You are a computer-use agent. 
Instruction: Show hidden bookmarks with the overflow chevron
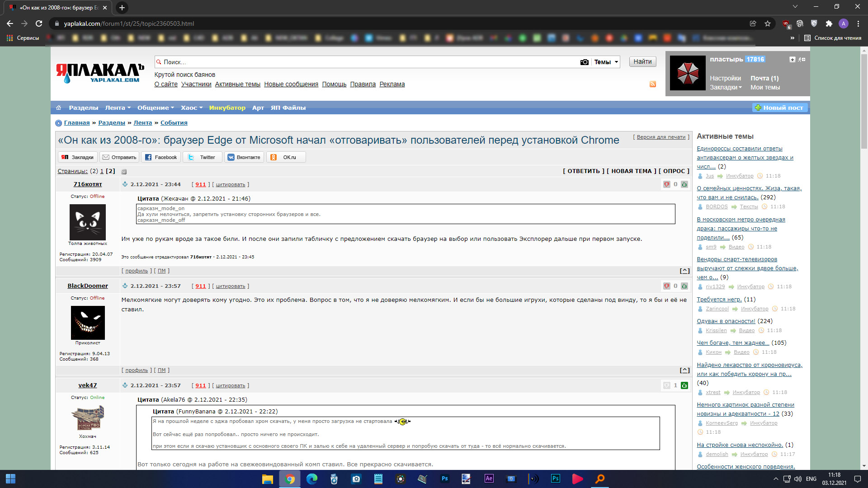tap(792, 38)
